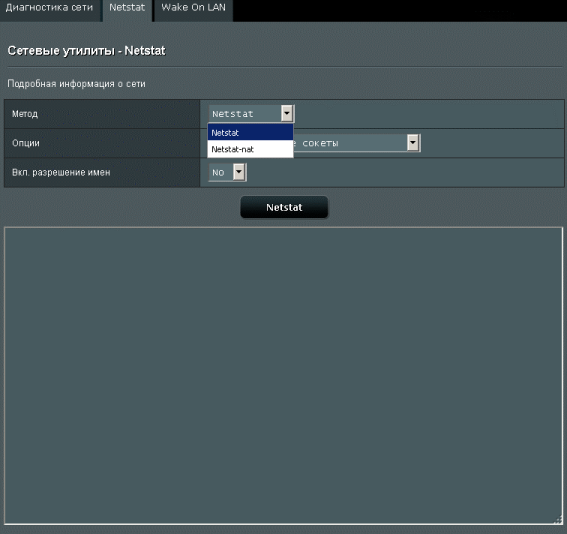Select the highlighted Netstat list option
This screenshot has width=567, height=534.
(x=250, y=133)
